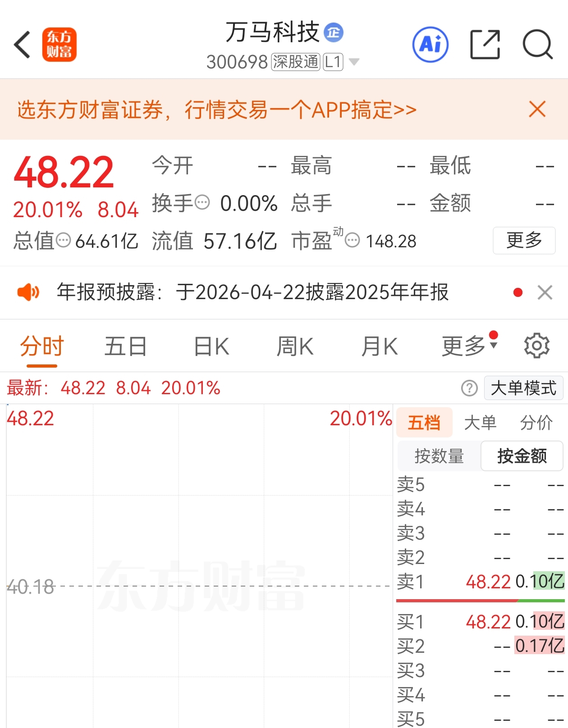This screenshot has height=728, width=568.
Task: Open the promo link 选东方财富证券
Action: coord(217,109)
